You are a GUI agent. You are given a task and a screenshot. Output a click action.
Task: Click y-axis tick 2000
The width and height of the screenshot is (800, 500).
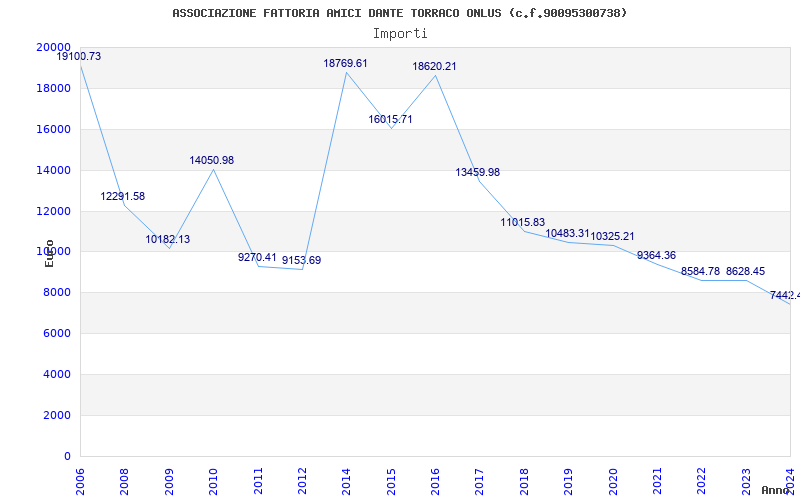click(57, 415)
